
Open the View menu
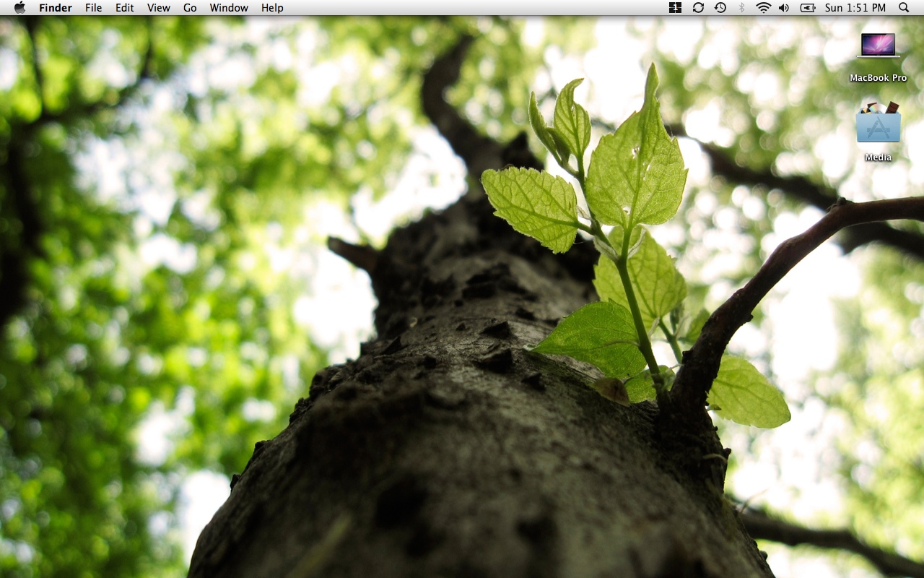tap(159, 8)
